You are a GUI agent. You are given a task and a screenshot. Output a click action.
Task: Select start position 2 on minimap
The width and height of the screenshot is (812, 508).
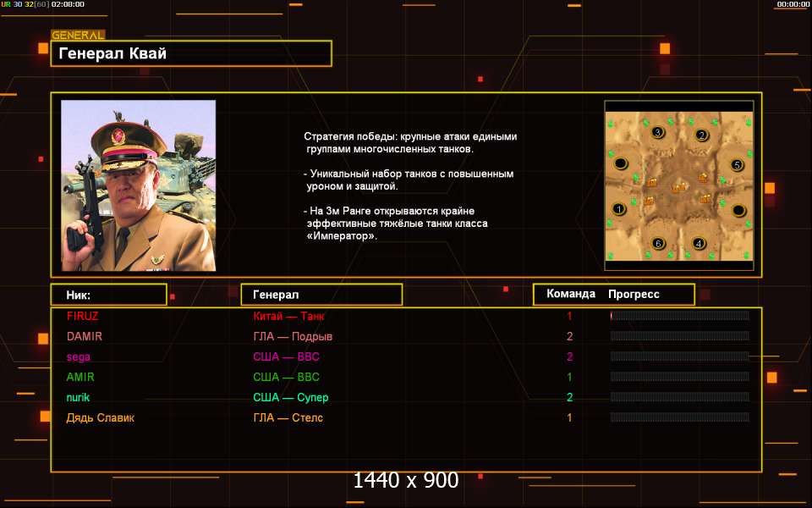[x=702, y=135]
